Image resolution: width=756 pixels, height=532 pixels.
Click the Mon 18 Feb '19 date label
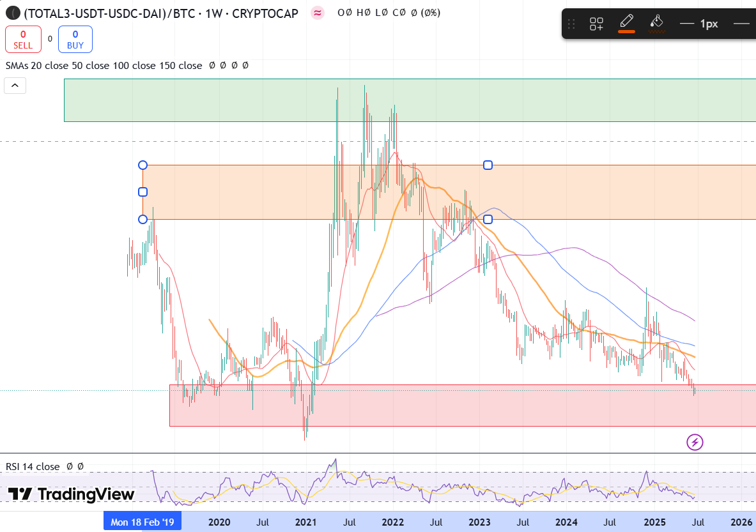point(143,522)
